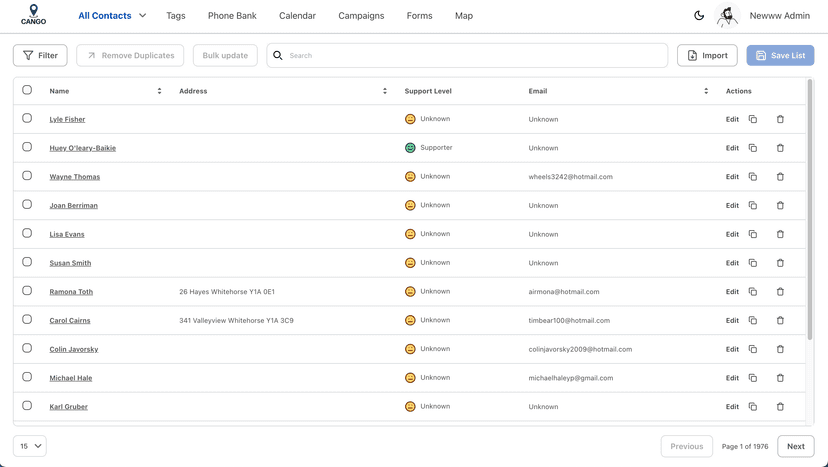
Task: Delete the Michael Hale contact
Action: pos(780,378)
